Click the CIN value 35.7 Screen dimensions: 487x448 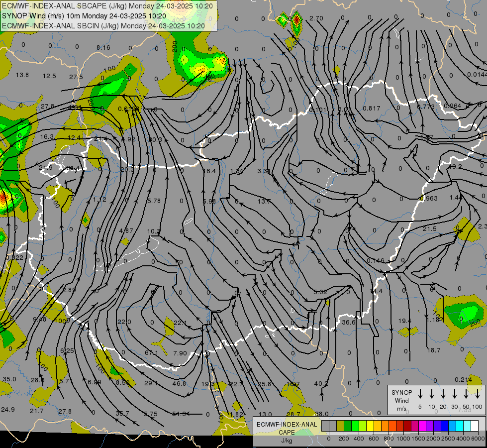pyautogui.click(x=122, y=414)
